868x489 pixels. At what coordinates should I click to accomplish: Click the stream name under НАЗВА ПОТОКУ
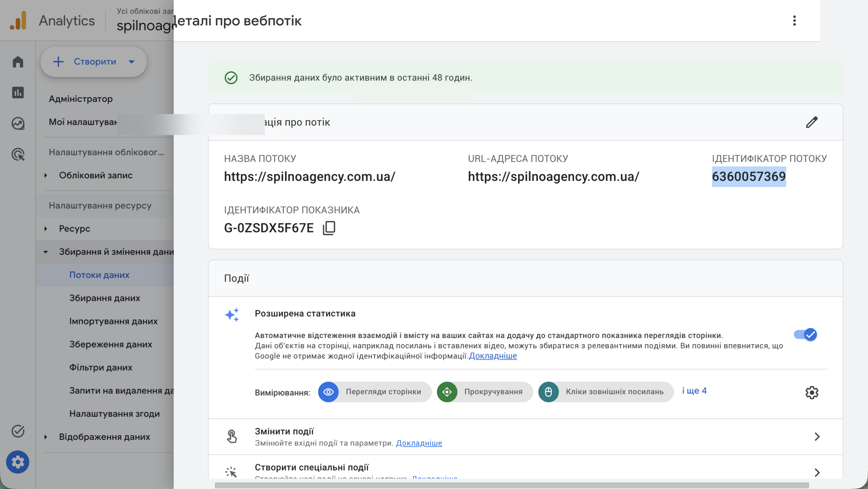(310, 176)
